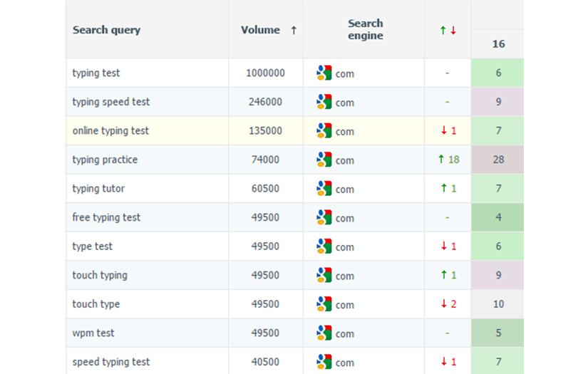Click the date column header 16
This screenshot has height=374, width=588.
tap(498, 44)
